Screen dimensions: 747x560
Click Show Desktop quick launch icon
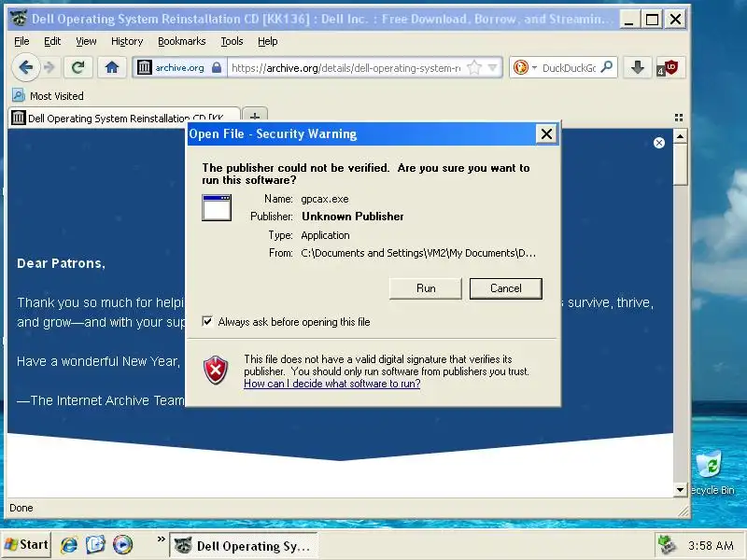click(x=95, y=544)
